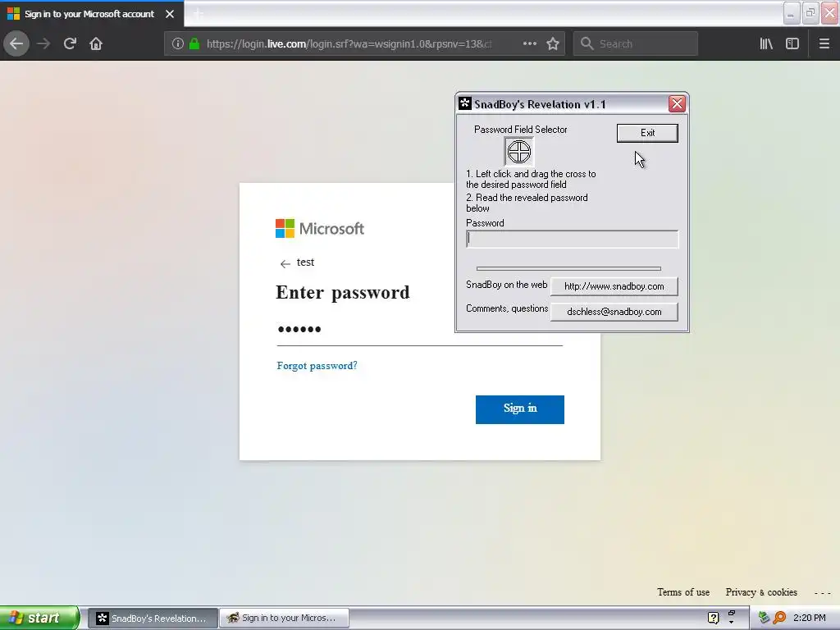Switch to Sign in to your Micros taskbar item
This screenshot has height=630, width=840.
[x=285, y=619]
